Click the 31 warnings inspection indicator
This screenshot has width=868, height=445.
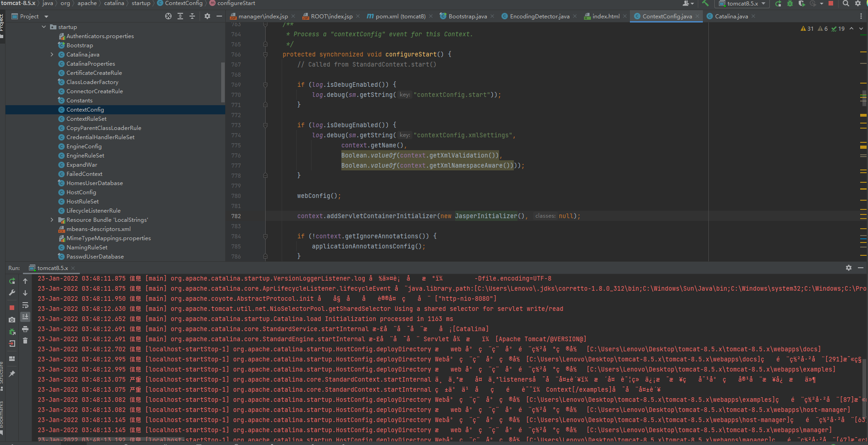pos(807,28)
